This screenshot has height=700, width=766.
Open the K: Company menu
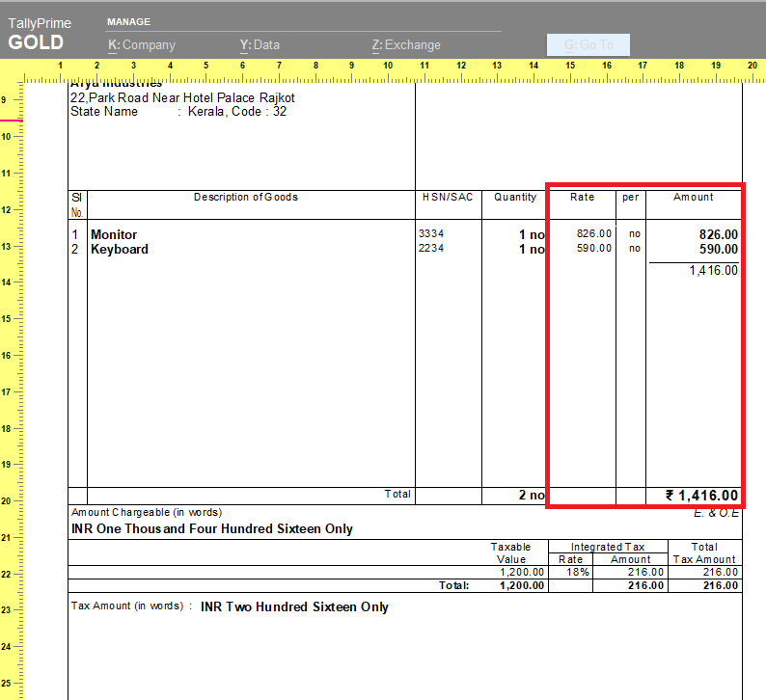click(142, 44)
